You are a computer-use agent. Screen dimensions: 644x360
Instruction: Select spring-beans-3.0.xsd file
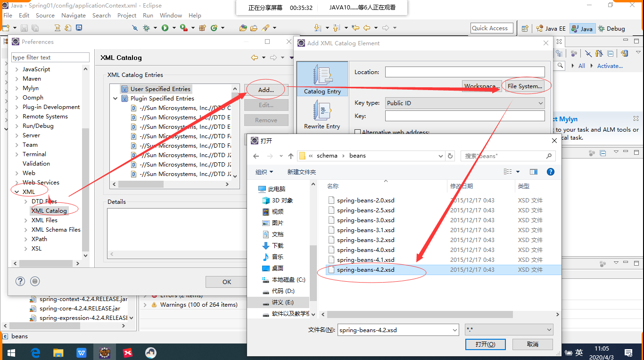click(x=365, y=220)
